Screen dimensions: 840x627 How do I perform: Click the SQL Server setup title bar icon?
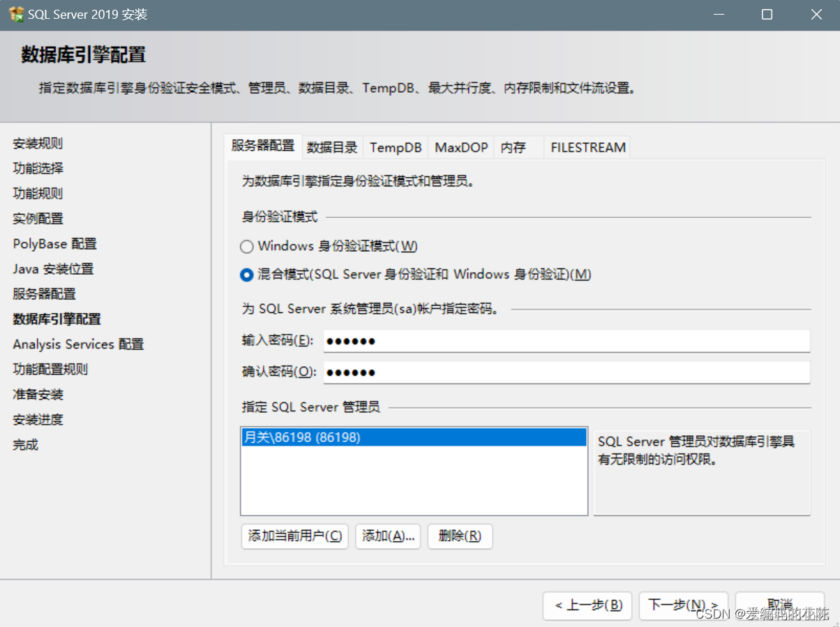pyautogui.click(x=16, y=15)
